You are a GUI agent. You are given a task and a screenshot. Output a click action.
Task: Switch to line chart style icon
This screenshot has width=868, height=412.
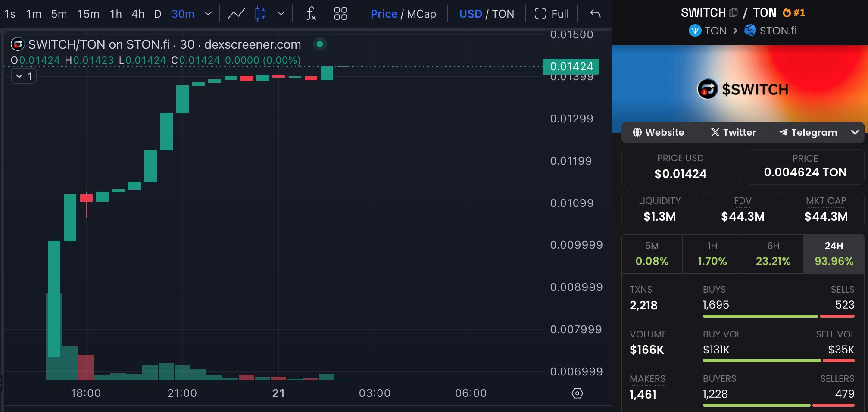(236, 14)
